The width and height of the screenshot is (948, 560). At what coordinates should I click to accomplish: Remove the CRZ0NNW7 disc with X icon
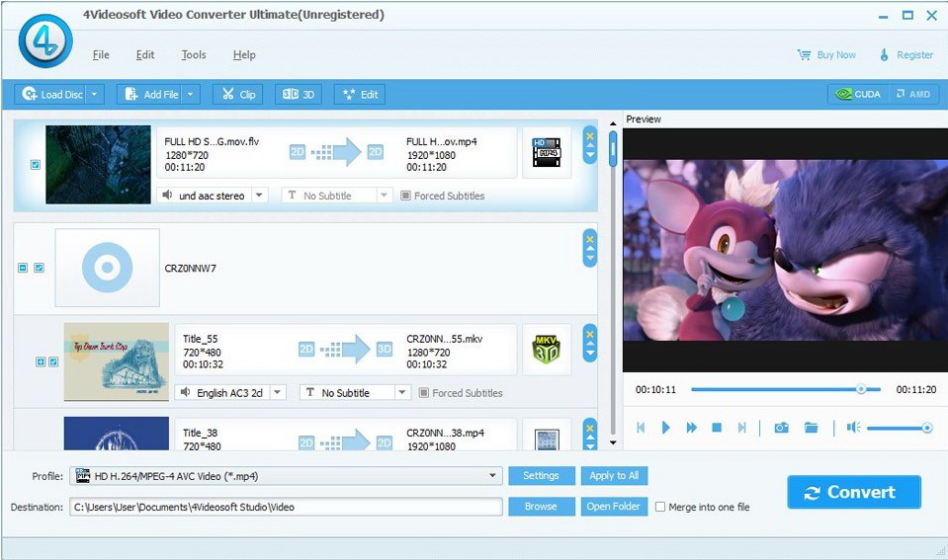point(590,239)
